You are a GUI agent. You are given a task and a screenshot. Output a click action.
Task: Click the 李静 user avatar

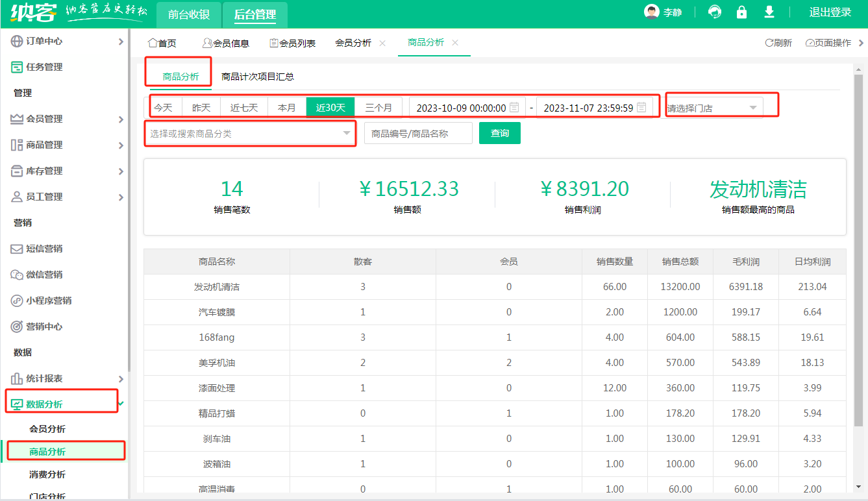(x=651, y=12)
